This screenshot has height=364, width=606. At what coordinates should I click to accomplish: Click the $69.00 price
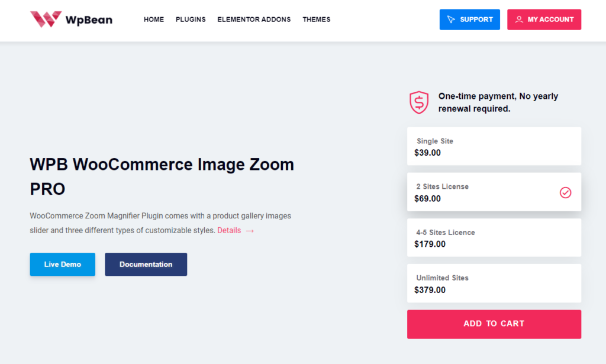point(427,199)
